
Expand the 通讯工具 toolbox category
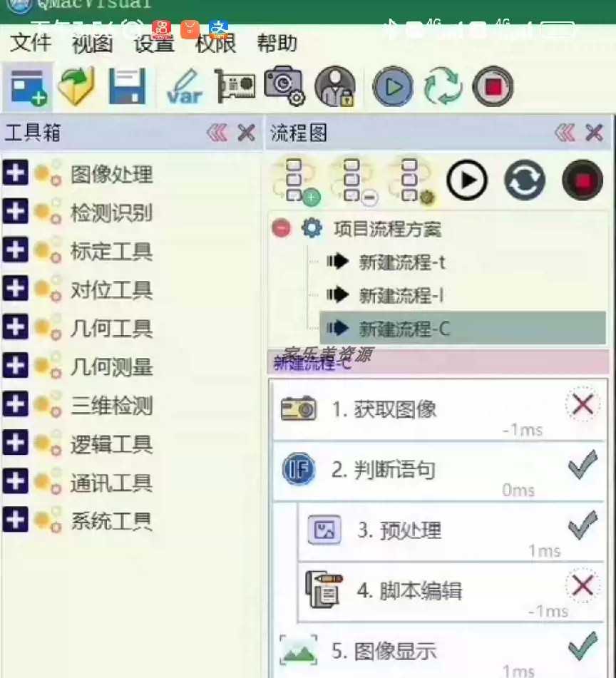point(16,481)
